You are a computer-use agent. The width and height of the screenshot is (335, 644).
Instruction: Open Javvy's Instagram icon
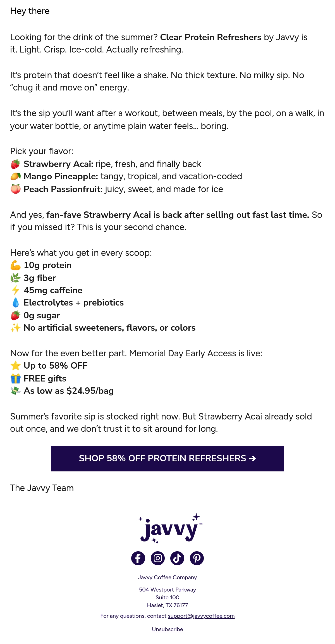[x=158, y=558]
